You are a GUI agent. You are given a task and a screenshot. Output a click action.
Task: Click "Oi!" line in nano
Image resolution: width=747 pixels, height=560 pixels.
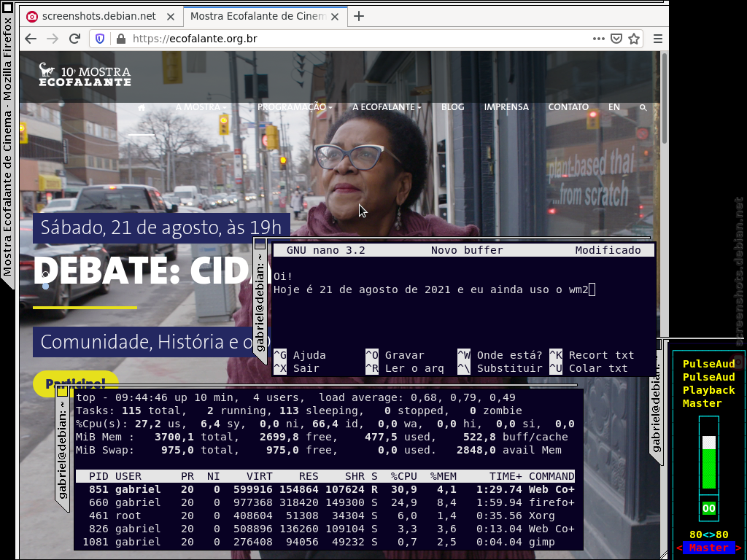coord(283,276)
